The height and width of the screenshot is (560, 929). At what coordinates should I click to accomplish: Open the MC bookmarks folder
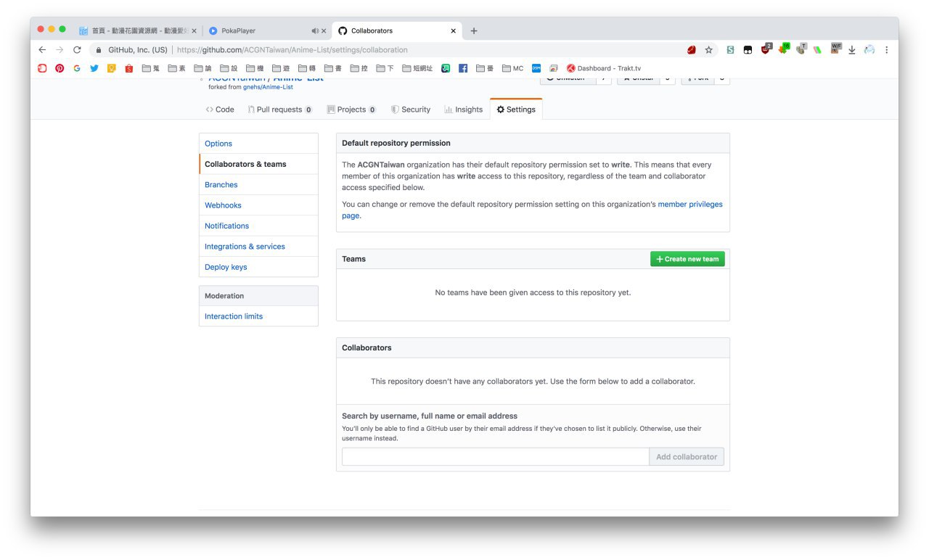[x=512, y=68]
